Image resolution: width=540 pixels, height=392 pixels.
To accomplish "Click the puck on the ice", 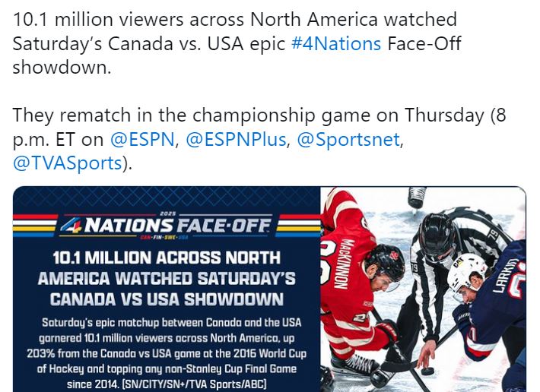I will tap(427, 371).
